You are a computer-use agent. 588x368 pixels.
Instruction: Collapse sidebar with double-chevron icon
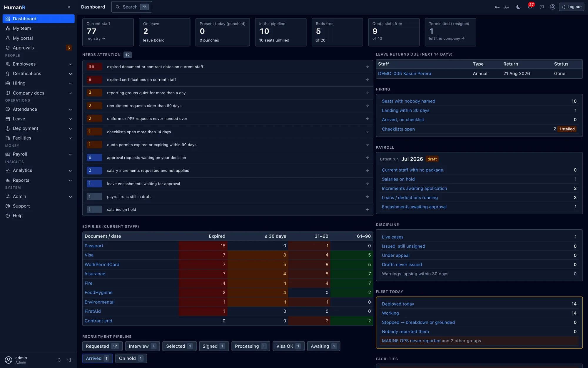(69, 7)
